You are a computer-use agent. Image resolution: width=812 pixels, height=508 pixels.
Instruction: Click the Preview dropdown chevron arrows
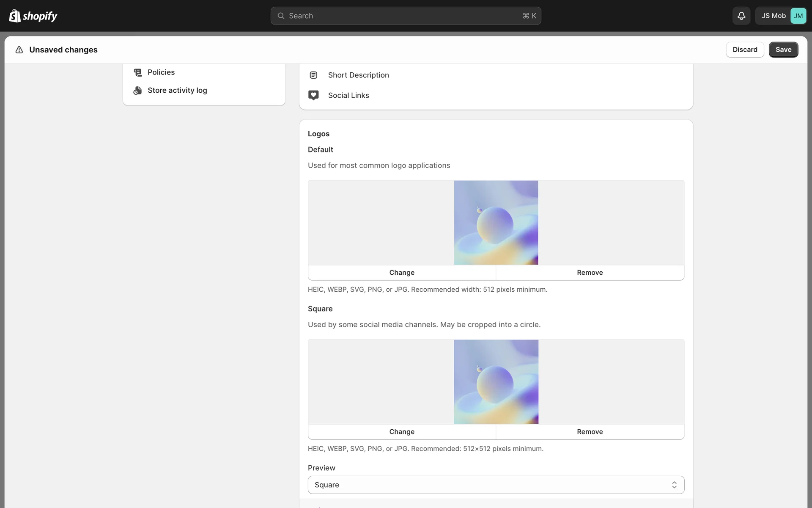[x=674, y=485]
